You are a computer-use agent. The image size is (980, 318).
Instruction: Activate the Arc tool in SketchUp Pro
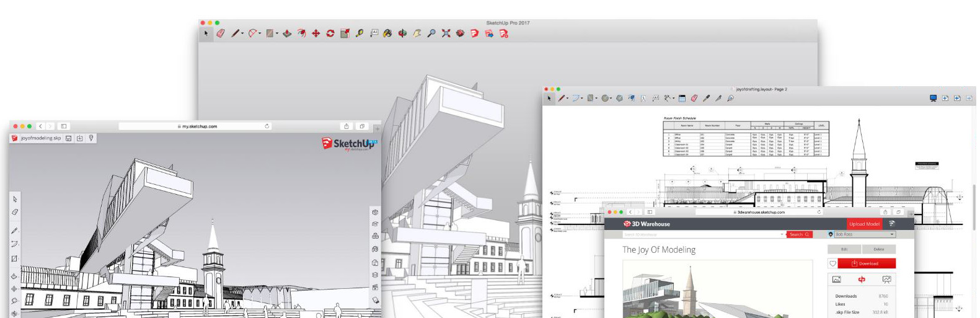point(252,33)
